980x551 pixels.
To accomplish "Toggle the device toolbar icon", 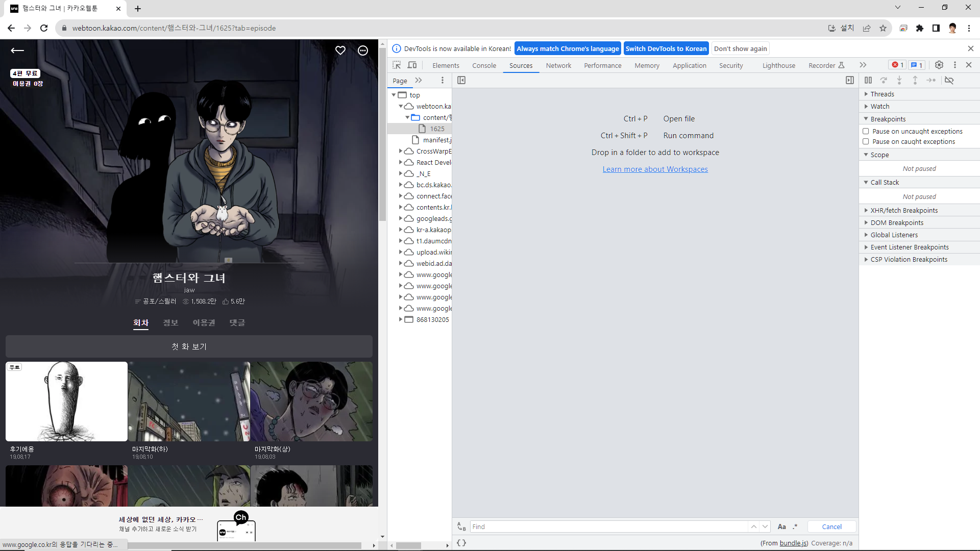I will pos(412,65).
